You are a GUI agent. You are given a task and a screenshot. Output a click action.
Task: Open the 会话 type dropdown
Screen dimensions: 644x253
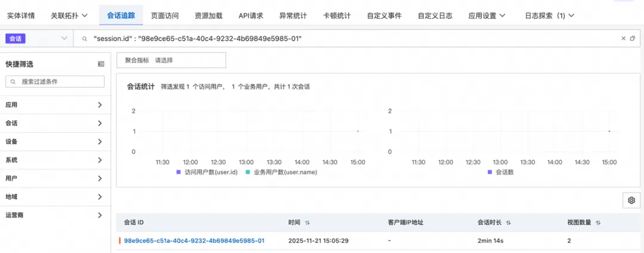[37, 39]
